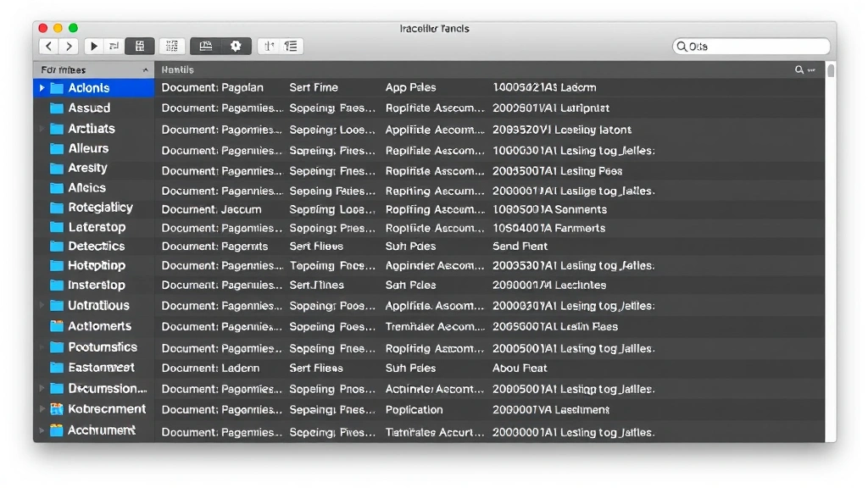
Task: Switch to the grid view icon
Action: click(172, 47)
